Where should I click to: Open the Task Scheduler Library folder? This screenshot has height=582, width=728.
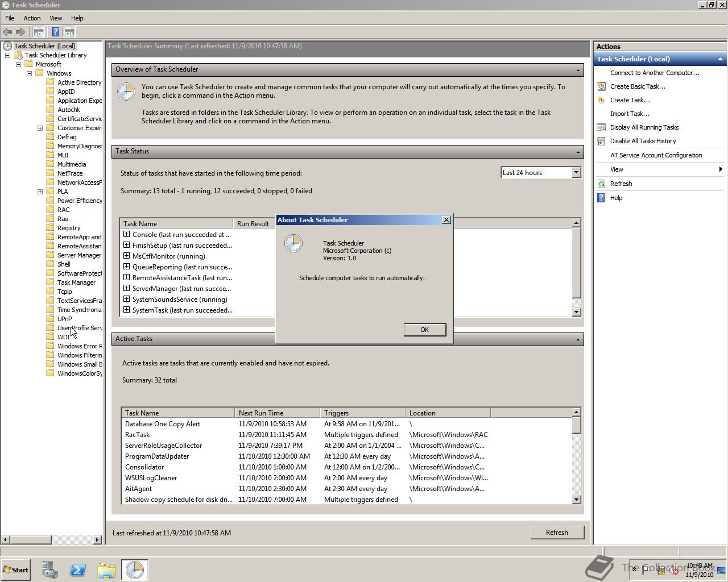(56, 55)
